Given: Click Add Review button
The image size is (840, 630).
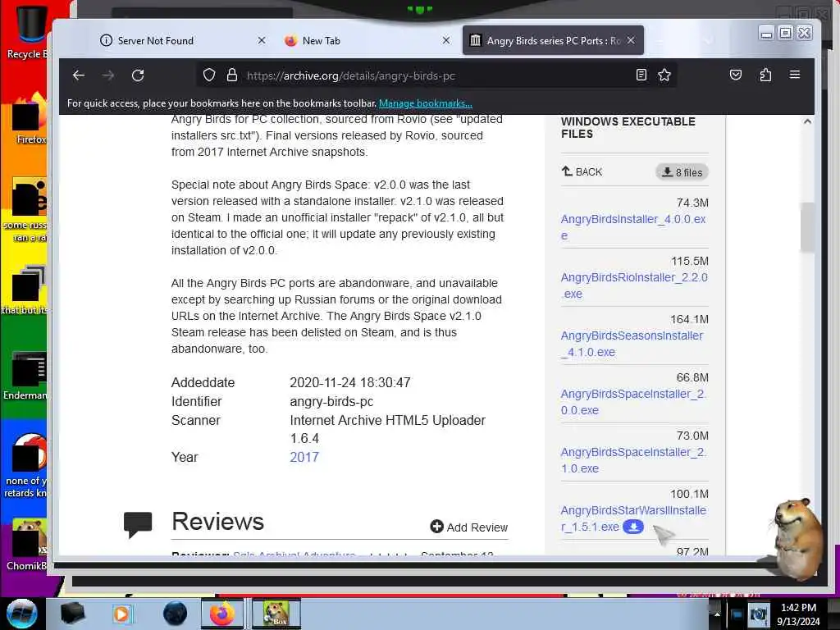Looking at the screenshot, I should click(x=468, y=527).
